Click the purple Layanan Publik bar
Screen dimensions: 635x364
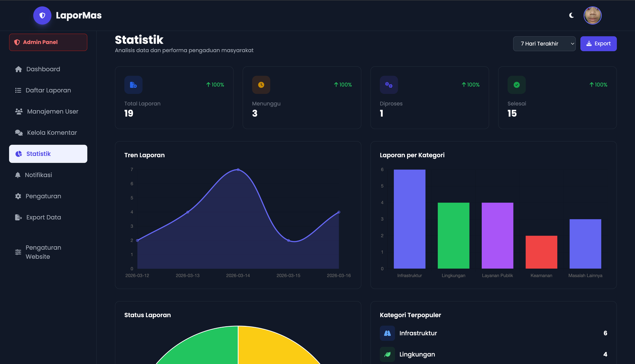(498, 236)
